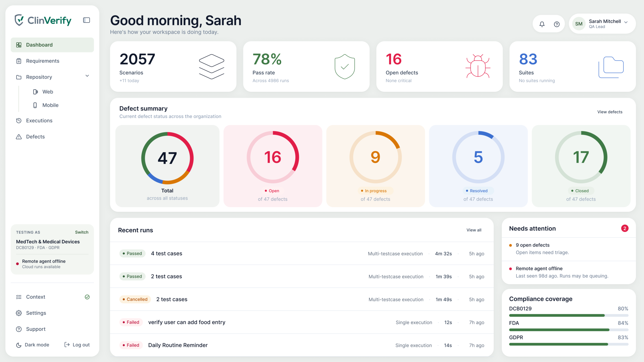This screenshot has width=644, height=362.
Task: Click the Context green check status icon
Action: pos(87,297)
